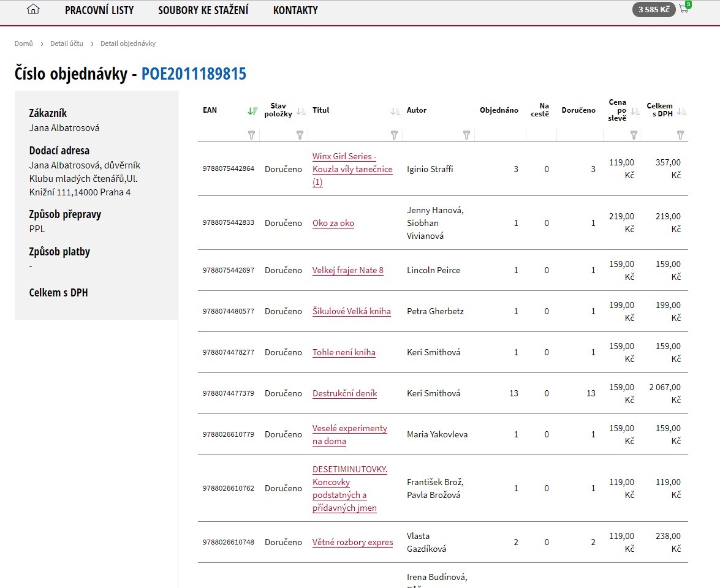Filter the Cena po slevě column

point(634,135)
